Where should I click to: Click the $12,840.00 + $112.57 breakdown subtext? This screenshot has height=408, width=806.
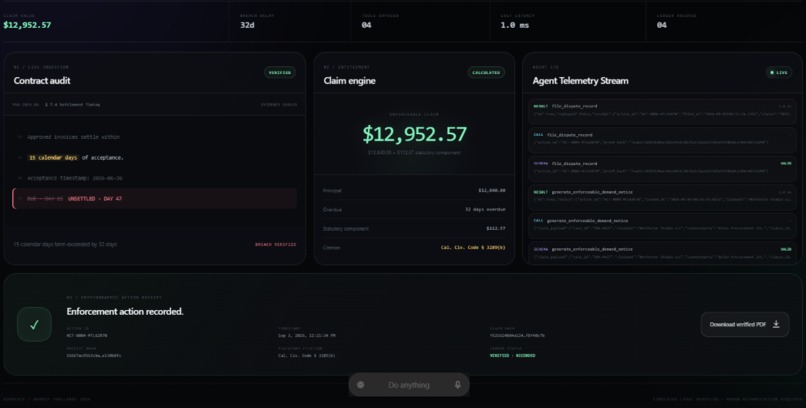(414, 153)
